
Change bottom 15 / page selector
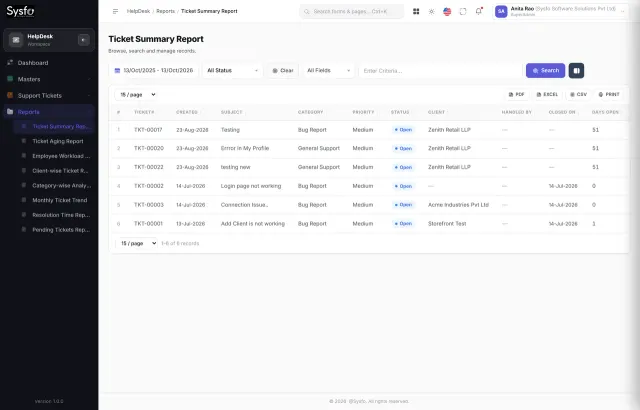pyautogui.click(x=136, y=243)
